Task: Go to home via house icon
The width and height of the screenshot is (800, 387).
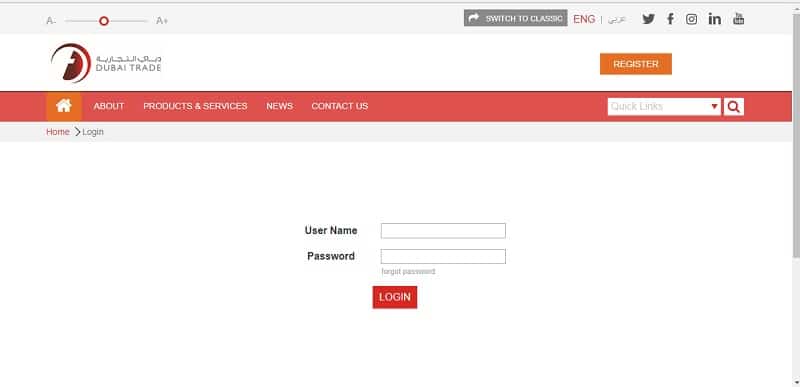Action: coord(64,106)
